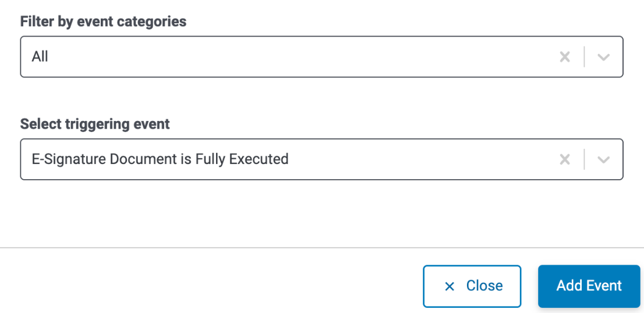Click the Add Event button

(589, 286)
